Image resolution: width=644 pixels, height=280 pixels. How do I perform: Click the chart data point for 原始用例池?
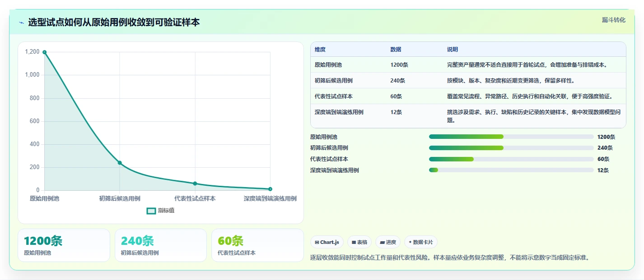(44, 52)
